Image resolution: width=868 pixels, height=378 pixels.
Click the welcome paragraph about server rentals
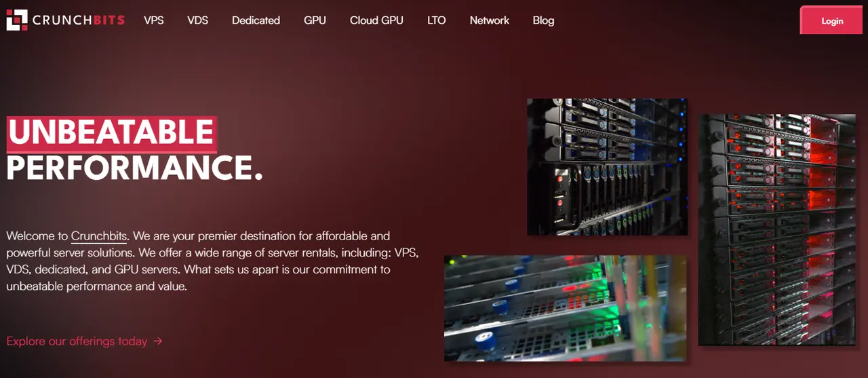[212, 261]
